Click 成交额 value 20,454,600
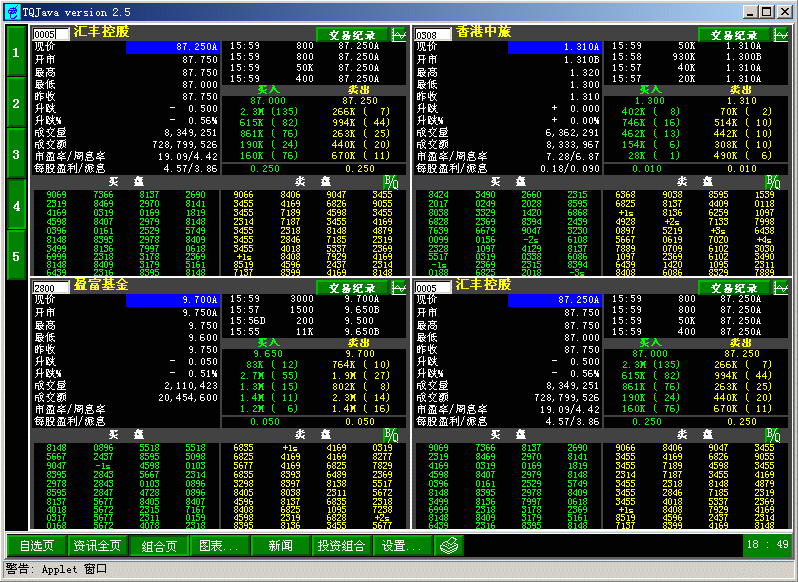Viewport: 798px width, 582px height. (x=188, y=398)
